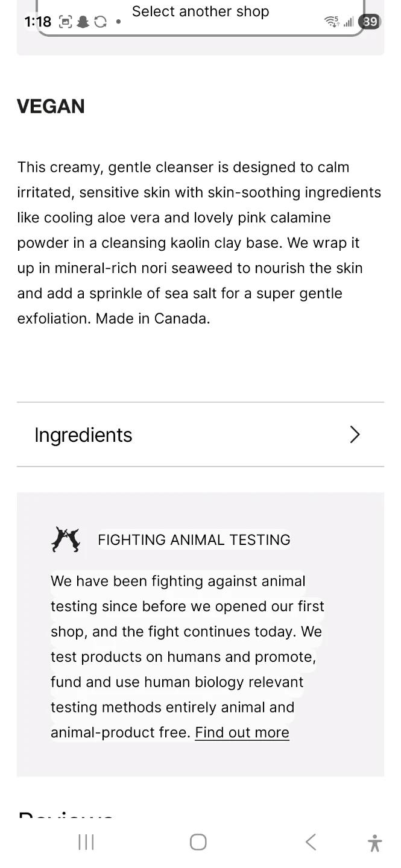Open the accessibility shortcut icon
Image resolution: width=401 pixels, height=868 pixels.
(x=374, y=843)
